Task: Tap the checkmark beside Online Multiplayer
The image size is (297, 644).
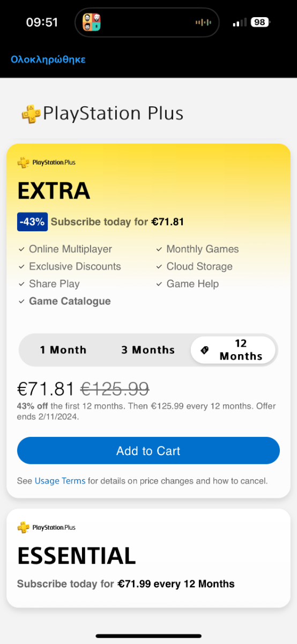Action: (21, 249)
